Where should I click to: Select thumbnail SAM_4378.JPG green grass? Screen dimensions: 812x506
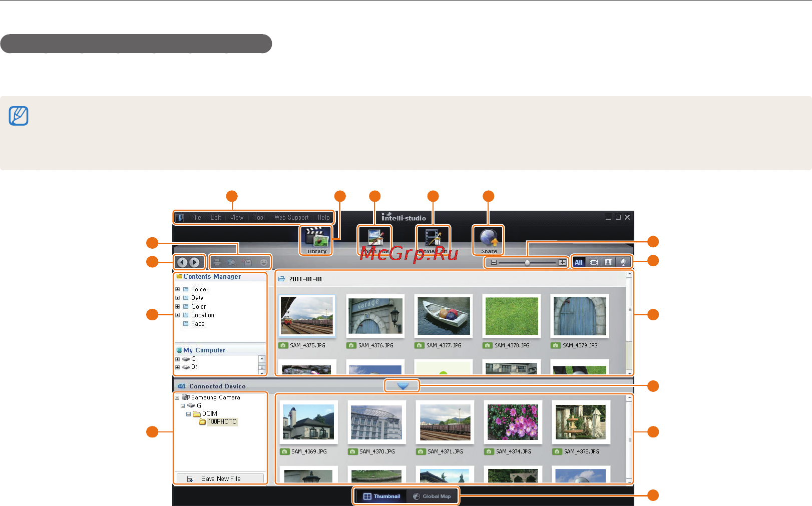pos(512,316)
